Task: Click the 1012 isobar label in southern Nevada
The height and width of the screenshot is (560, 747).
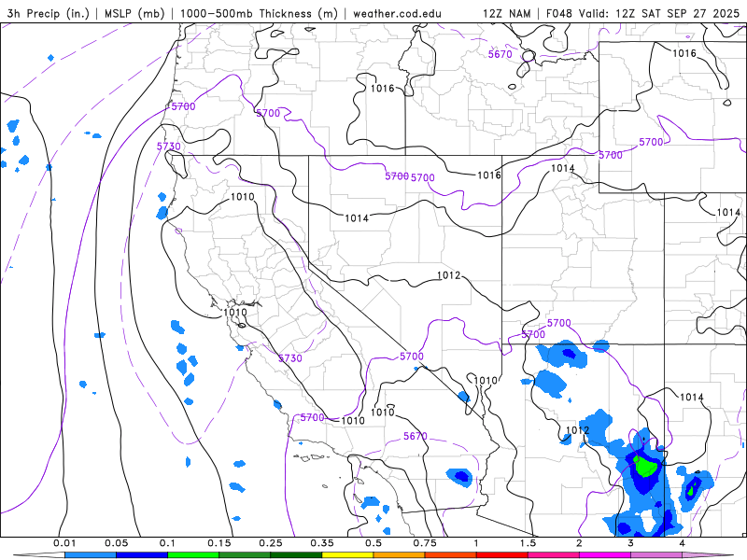Action: tap(449, 275)
